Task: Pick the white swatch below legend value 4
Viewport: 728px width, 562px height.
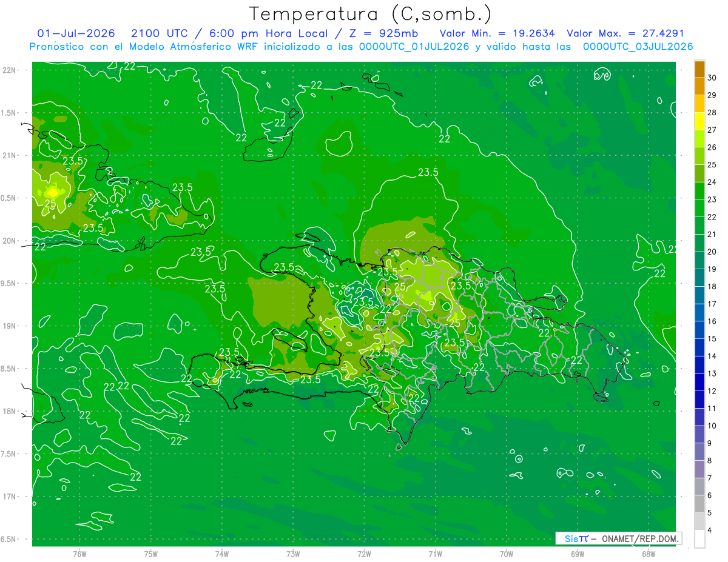Action: point(699,539)
